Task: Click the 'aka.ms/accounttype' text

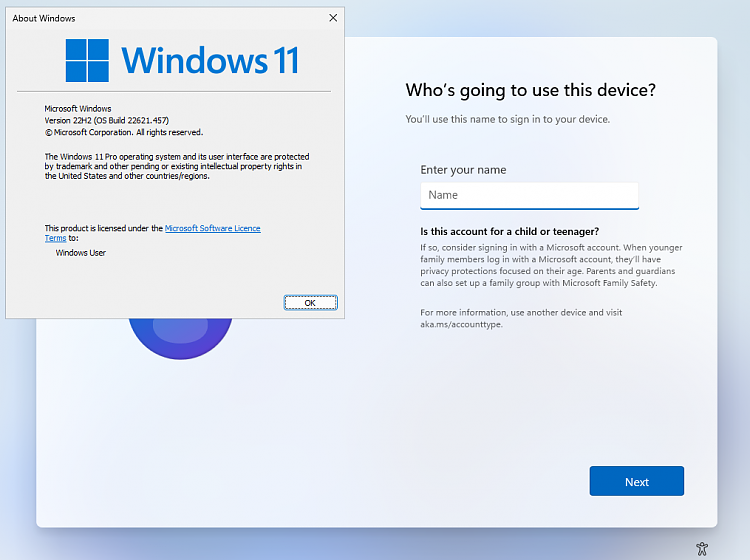Action: (461, 324)
